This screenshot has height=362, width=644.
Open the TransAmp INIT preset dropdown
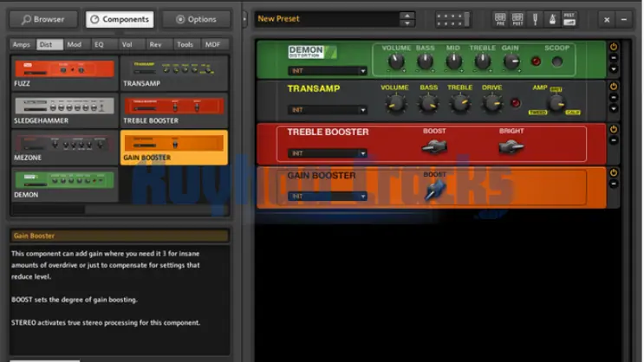click(x=328, y=110)
